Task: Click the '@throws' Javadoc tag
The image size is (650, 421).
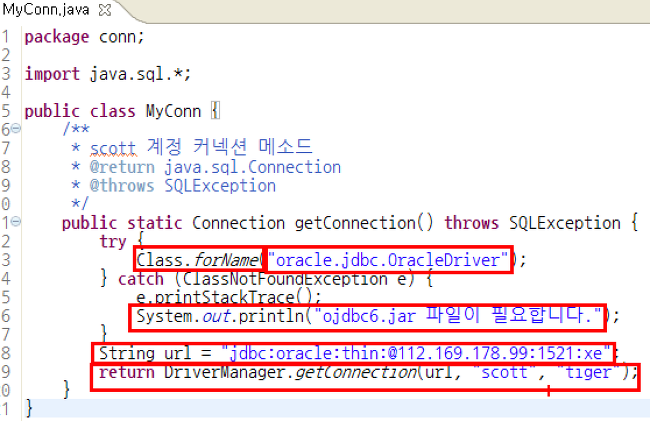Action: click(x=122, y=186)
